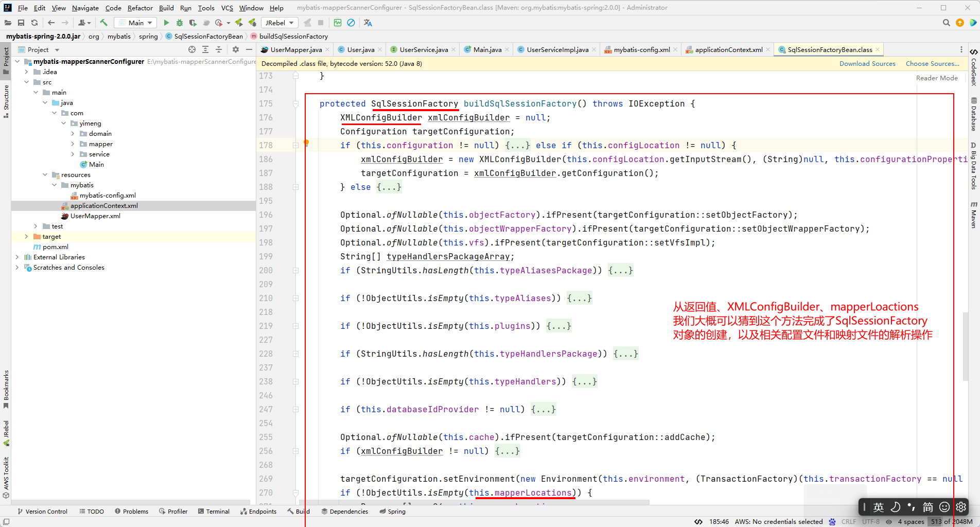Click the Choose Sources link
The width and height of the screenshot is (980, 527).
pos(932,63)
